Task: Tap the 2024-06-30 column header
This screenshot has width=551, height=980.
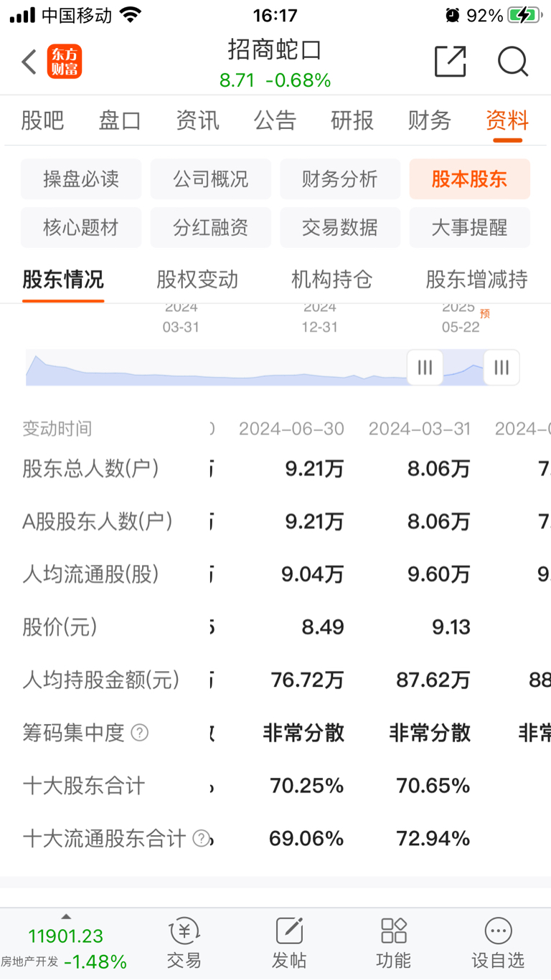Action: coord(291,429)
